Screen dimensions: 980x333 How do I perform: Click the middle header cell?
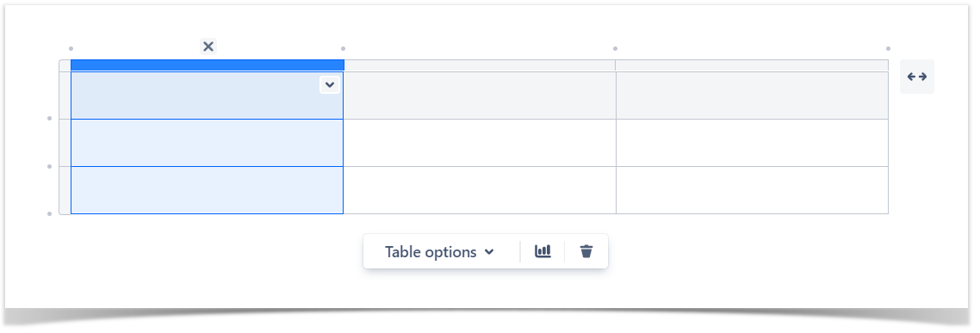click(480, 96)
